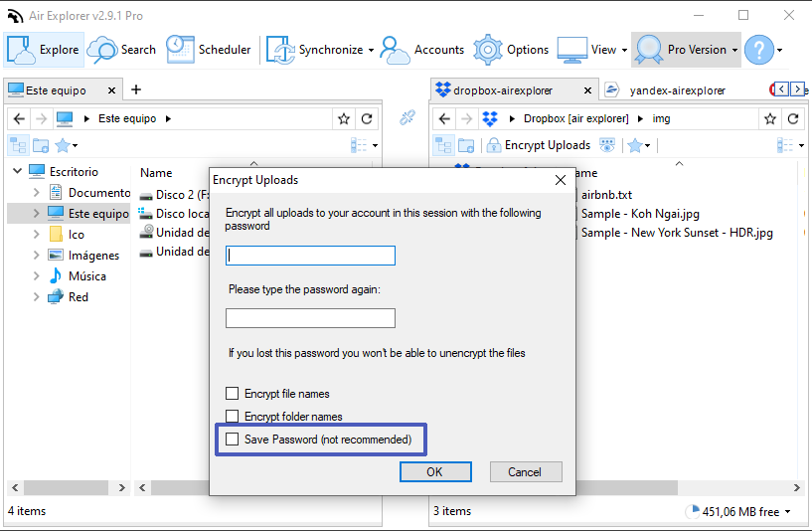Viewport: 812px width, 531px height.
Task: Create new folder in Dropbox pane
Action: tap(466, 145)
